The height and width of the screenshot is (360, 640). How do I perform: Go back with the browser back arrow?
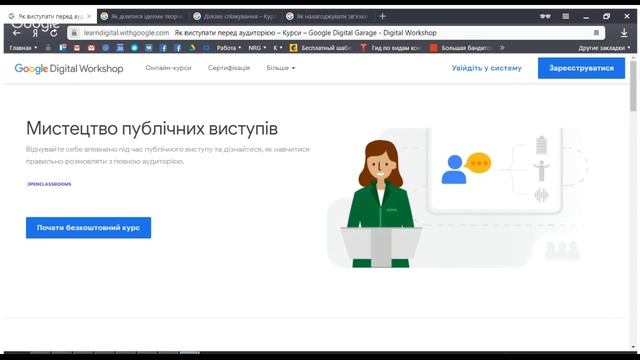(16, 33)
